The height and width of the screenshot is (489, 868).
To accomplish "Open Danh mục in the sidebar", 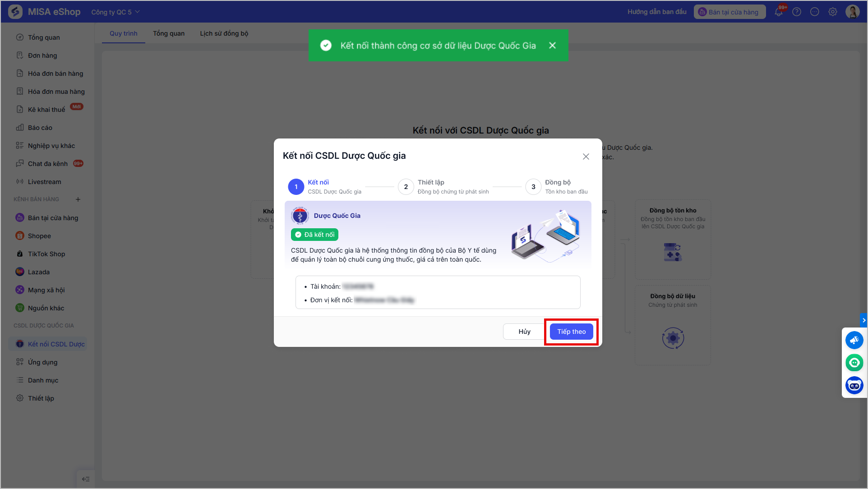I will coord(43,380).
